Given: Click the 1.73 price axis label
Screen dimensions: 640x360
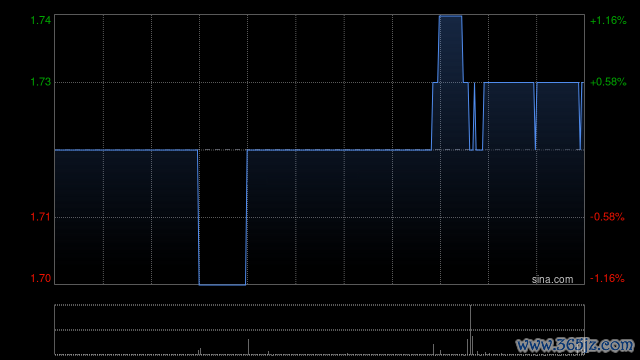Looking at the screenshot, I should point(41,82).
